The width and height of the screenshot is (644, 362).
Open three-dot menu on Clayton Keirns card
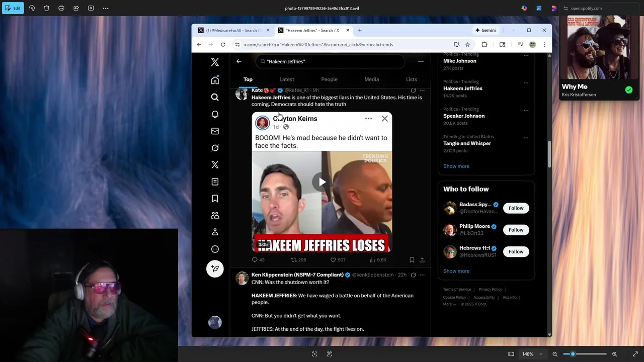coord(368,119)
